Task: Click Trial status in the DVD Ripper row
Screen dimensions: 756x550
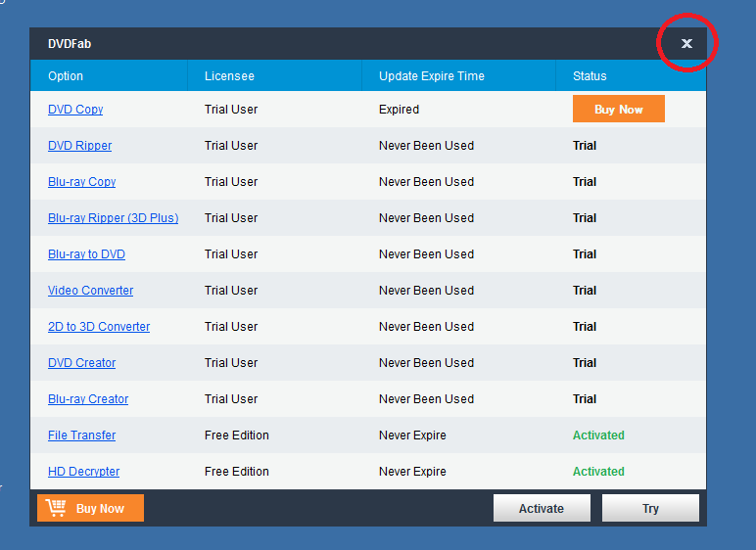Action: coord(585,146)
